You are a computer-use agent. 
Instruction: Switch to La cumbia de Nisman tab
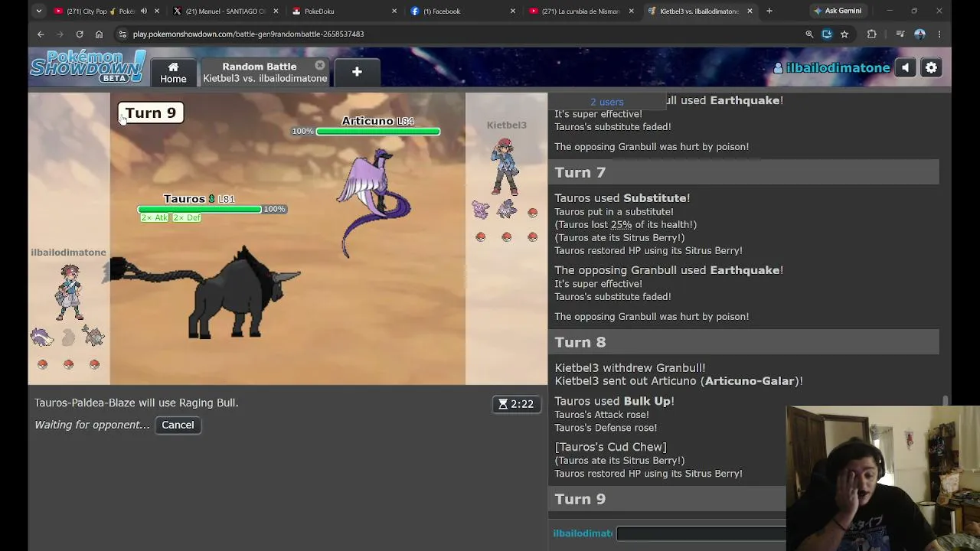point(580,11)
